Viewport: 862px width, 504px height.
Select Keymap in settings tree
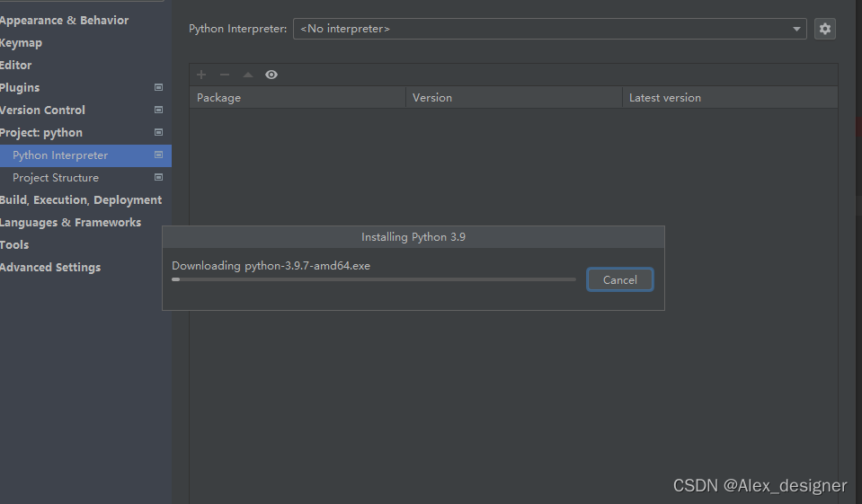point(21,43)
